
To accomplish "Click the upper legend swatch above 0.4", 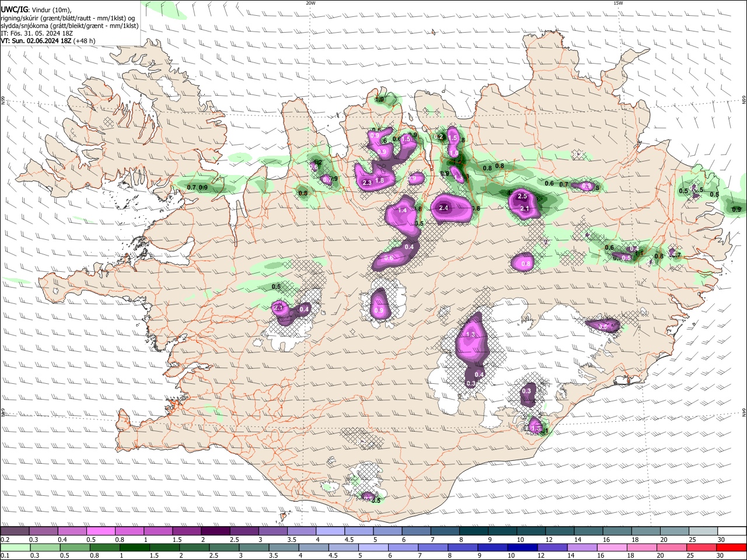I will (x=72, y=531).
